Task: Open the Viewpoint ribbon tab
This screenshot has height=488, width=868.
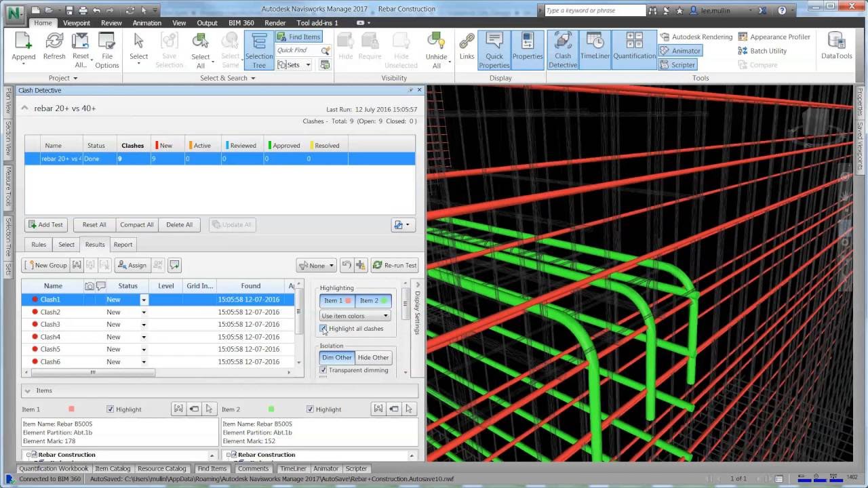Action: coord(77,23)
